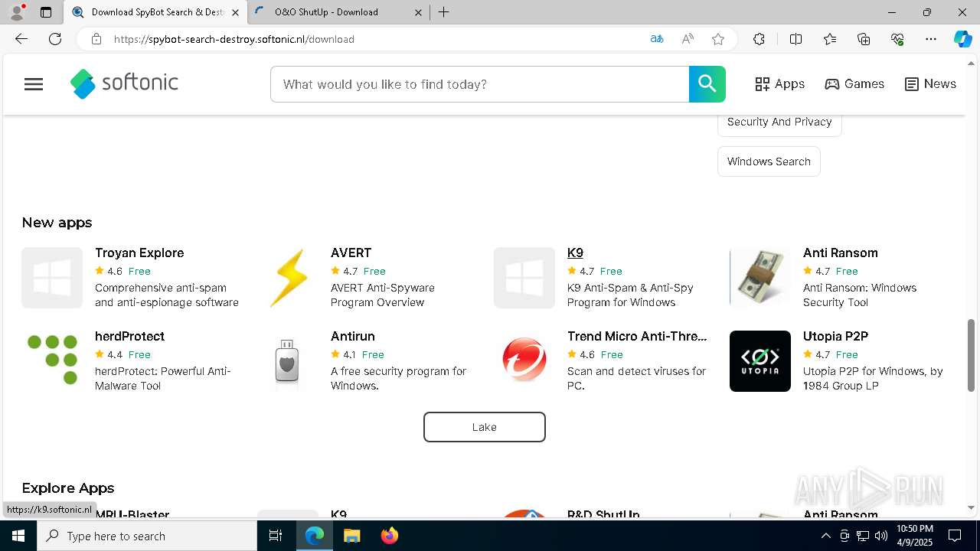Open Collections icon in toolbar
The height and width of the screenshot is (551, 980).
864,39
